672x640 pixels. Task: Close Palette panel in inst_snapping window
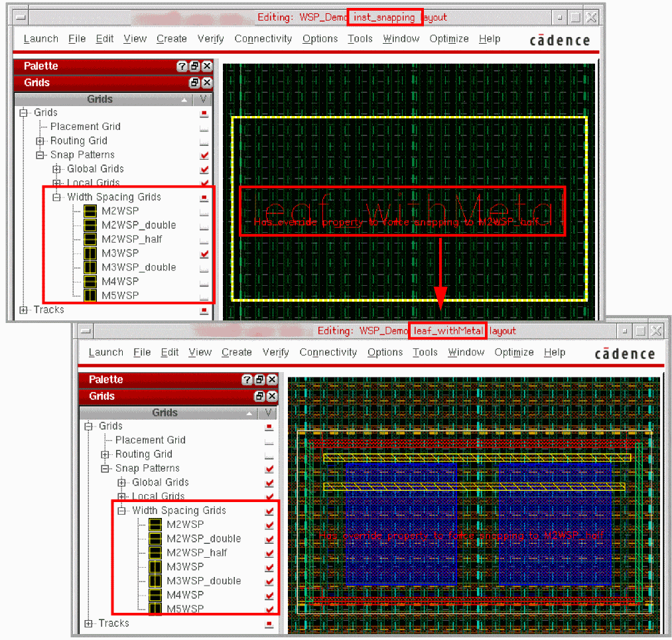[207, 66]
